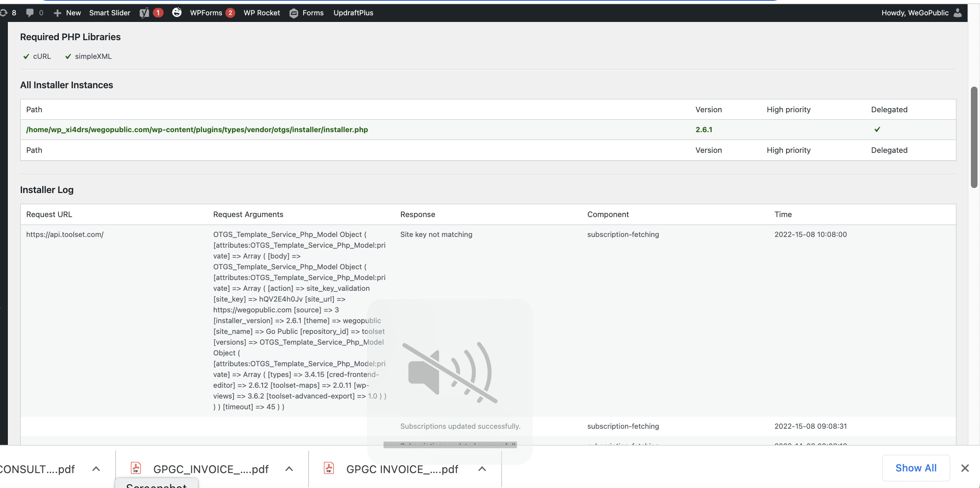Click the 2022-15-08 10:08:00 time cell
Viewport: 980px width, 488px height.
[811, 234]
